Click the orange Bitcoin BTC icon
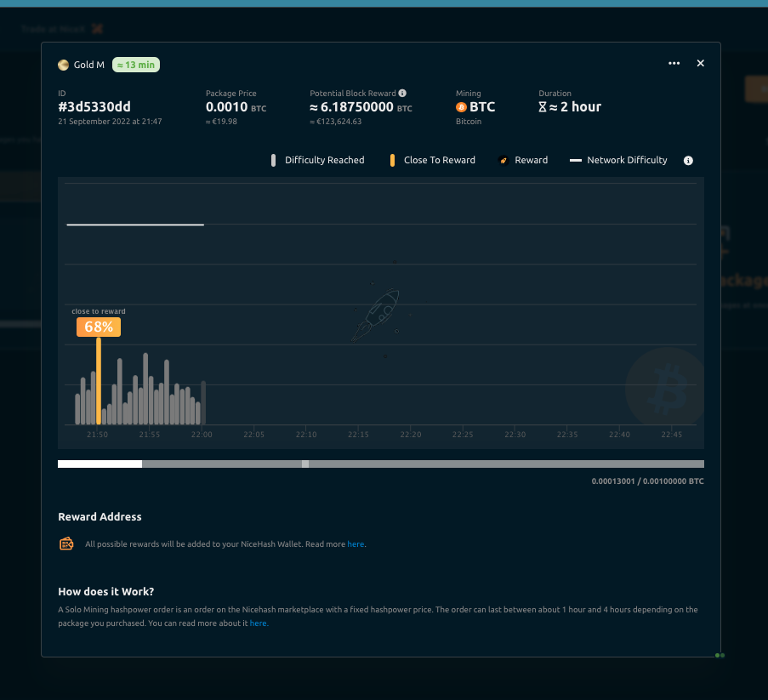 (x=462, y=107)
